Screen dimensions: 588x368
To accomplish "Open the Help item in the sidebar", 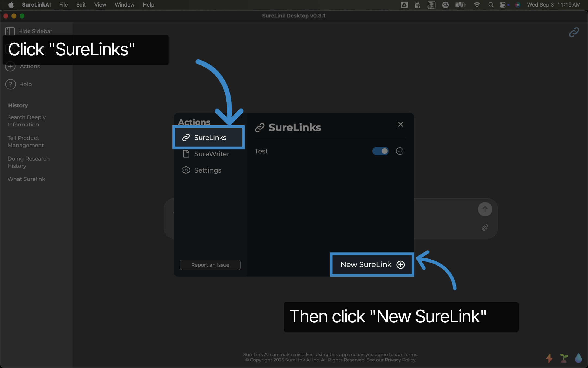I will point(19,84).
